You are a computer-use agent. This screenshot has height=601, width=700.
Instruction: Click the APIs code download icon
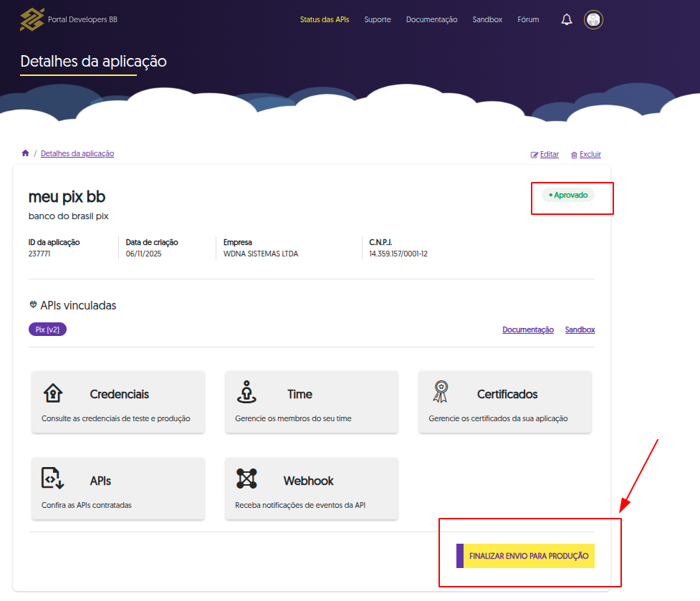(x=53, y=479)
